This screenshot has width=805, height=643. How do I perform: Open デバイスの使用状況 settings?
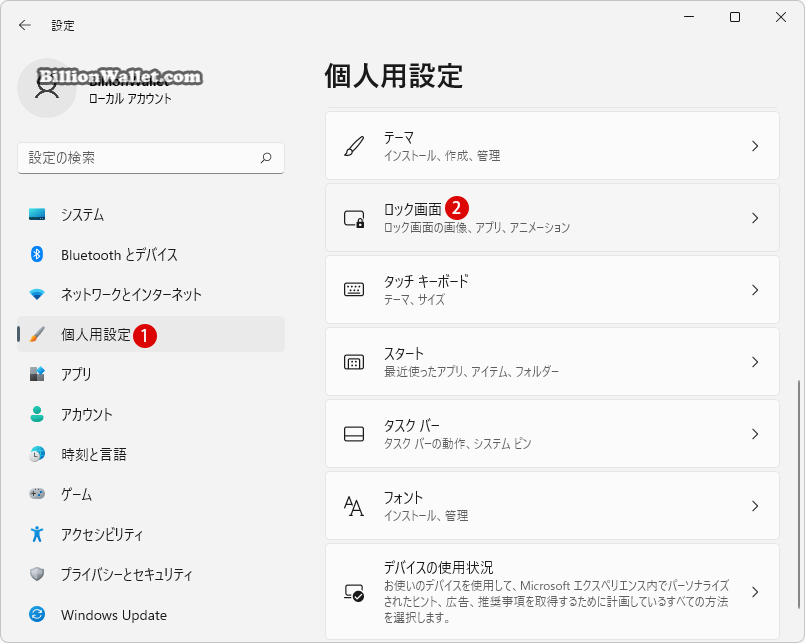click(552, 592)
